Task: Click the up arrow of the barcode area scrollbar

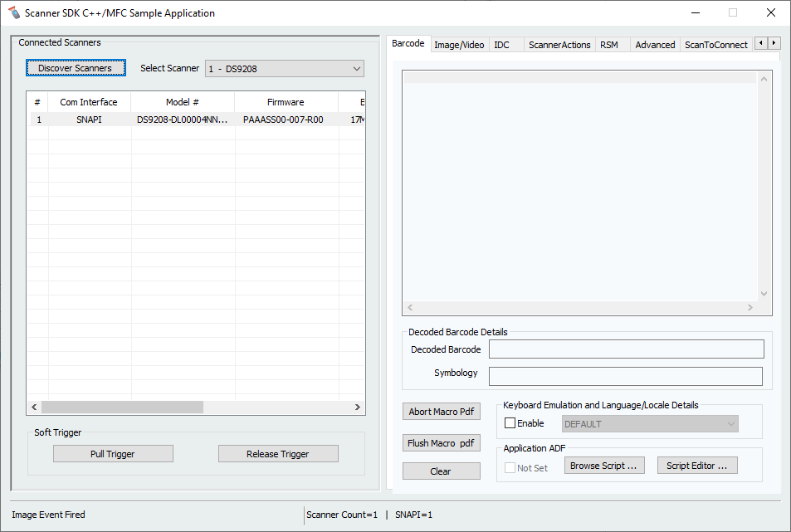Action: tap(764, 77)
